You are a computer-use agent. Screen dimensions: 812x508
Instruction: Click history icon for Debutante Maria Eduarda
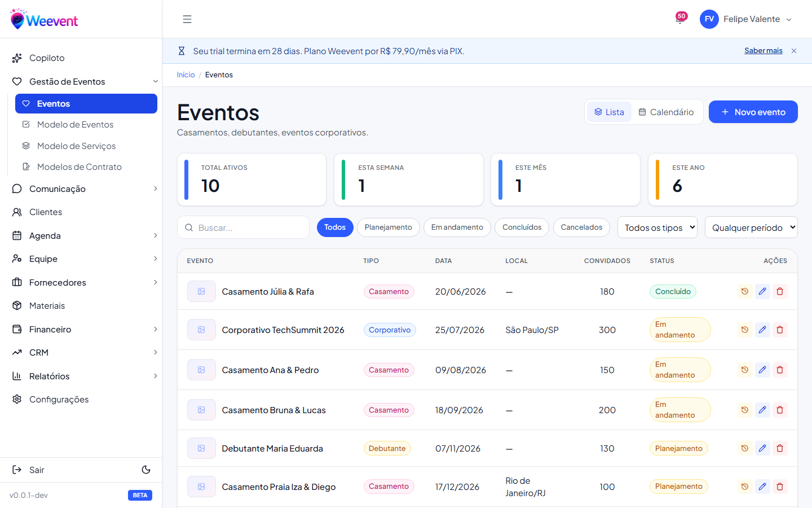(x=745, y=448)
